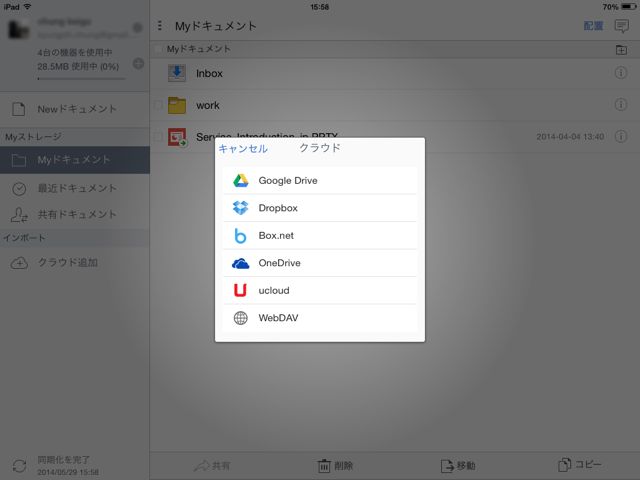This screenshot has width=640, height=480.
Task: Tap the 移動 move button in bottom toolbar
Action: [x=458, y=466]
